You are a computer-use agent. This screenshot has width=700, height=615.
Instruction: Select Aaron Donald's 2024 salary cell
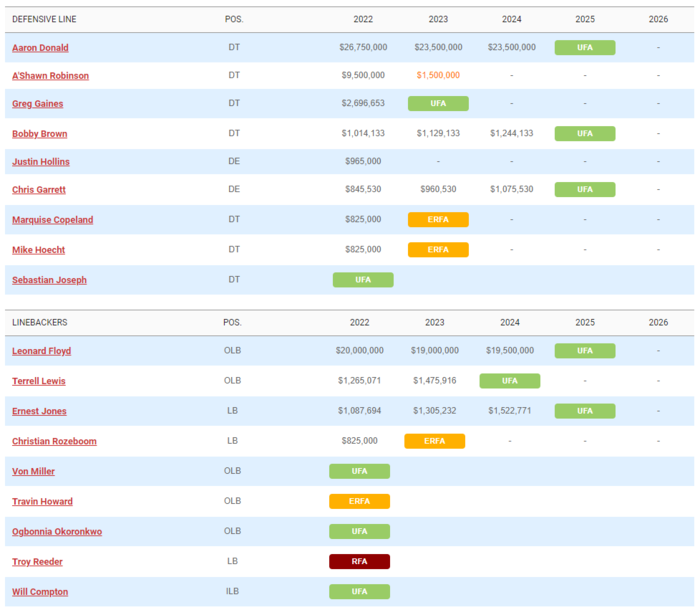512,47
